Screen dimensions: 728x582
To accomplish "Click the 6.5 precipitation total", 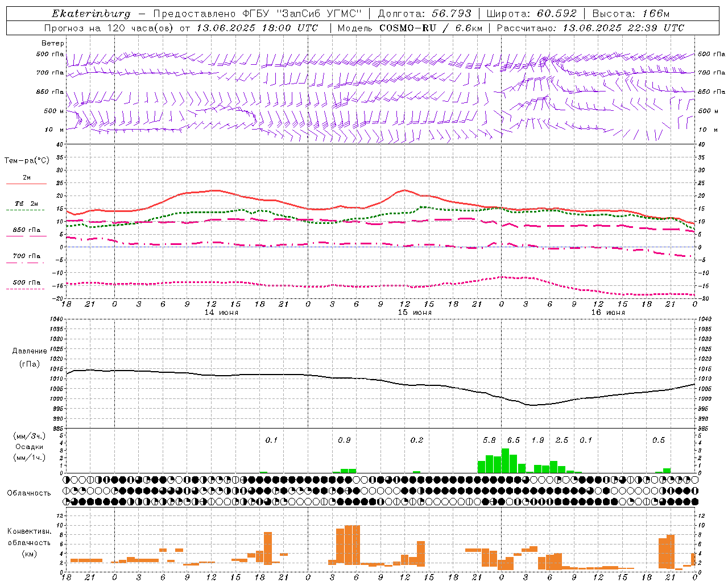I will (x=514, y=440).
